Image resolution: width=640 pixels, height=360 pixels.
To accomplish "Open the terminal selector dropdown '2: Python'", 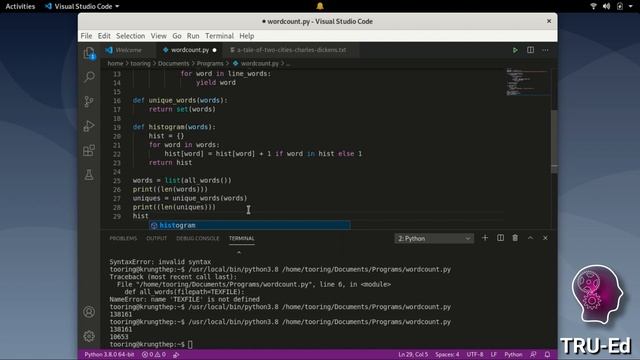I will (434, 238).
